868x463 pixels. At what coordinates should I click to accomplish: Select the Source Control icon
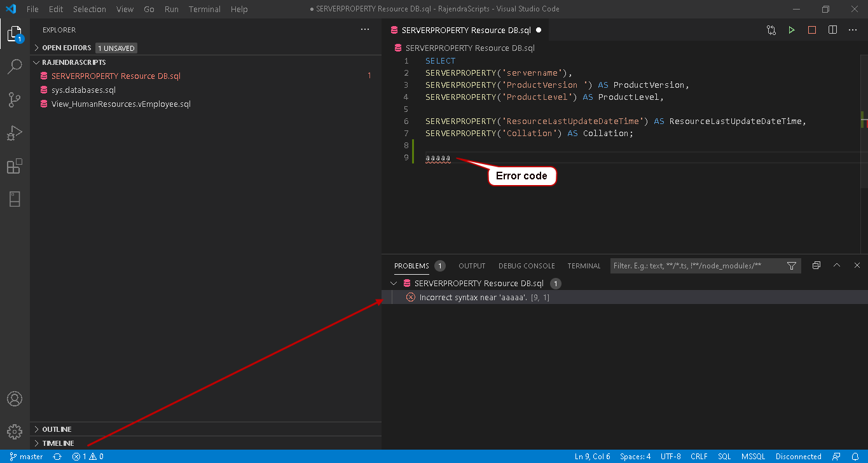(15, 100)
